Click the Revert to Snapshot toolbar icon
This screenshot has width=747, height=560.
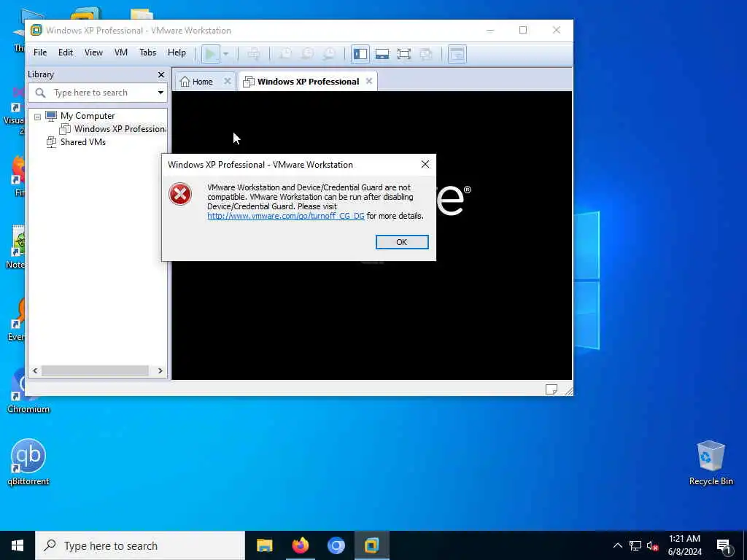(307, 54)
